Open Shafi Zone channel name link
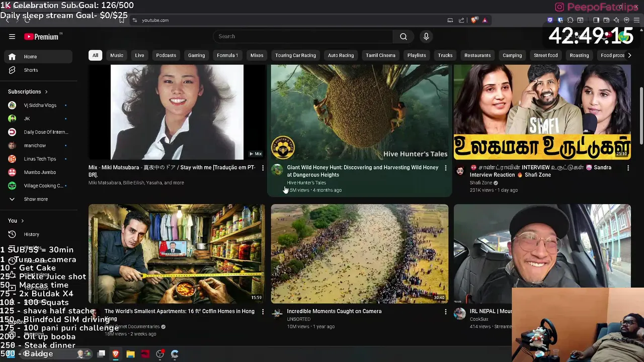 tap(481, 183)
